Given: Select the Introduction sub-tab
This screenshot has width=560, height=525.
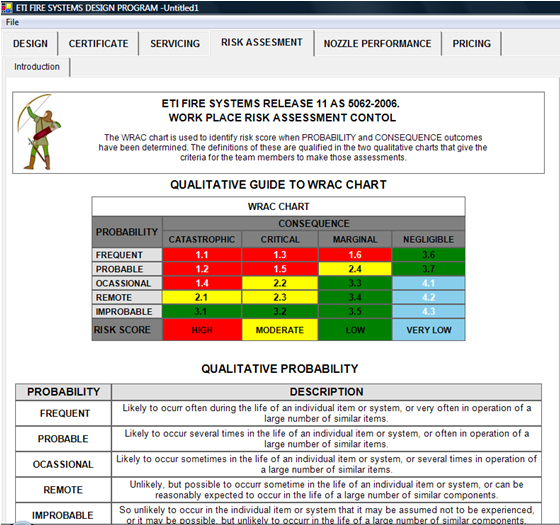Looking at the screenshot, I should pyautogui.click(x=37, y=67).
